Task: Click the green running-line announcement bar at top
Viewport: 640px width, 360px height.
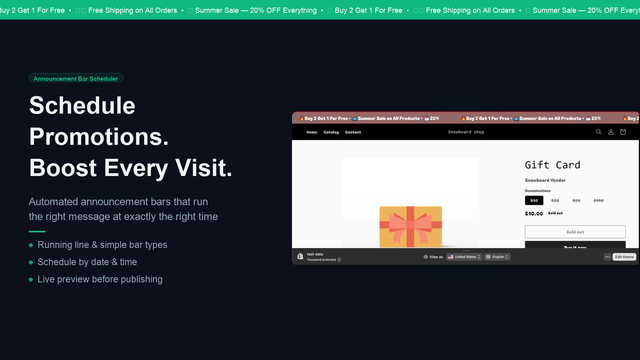Action: pyautogui.click(x=320, y=10)
